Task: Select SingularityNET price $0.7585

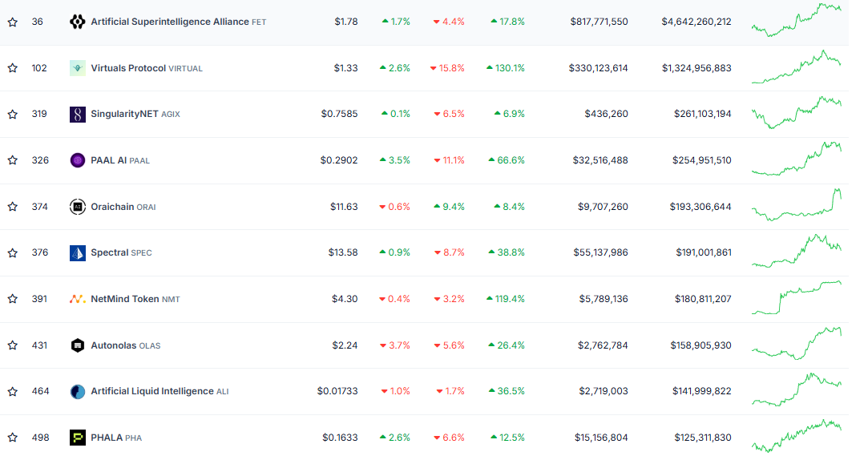Action: pyautogui.click(x=339, y=114)
